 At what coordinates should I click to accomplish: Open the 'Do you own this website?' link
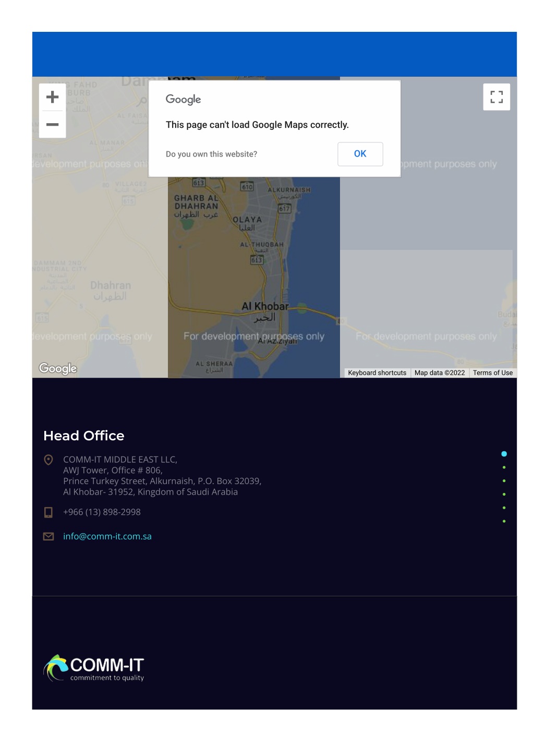point(211,154)
